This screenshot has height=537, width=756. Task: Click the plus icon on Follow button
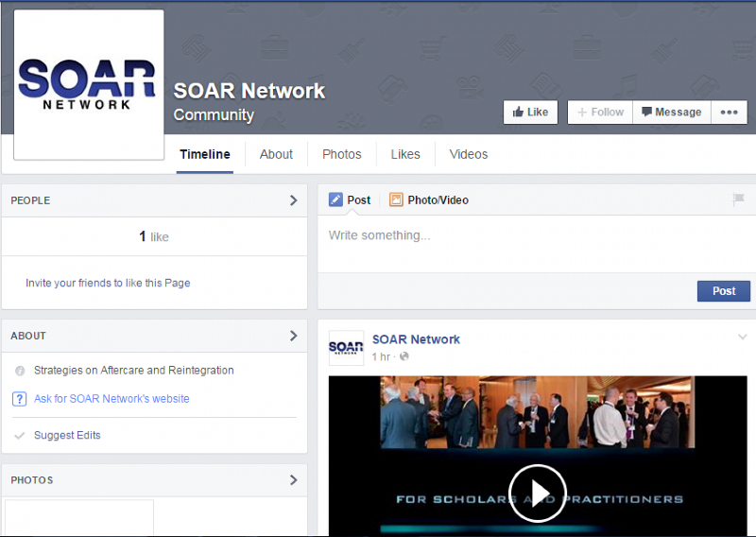tap(582, 112)
